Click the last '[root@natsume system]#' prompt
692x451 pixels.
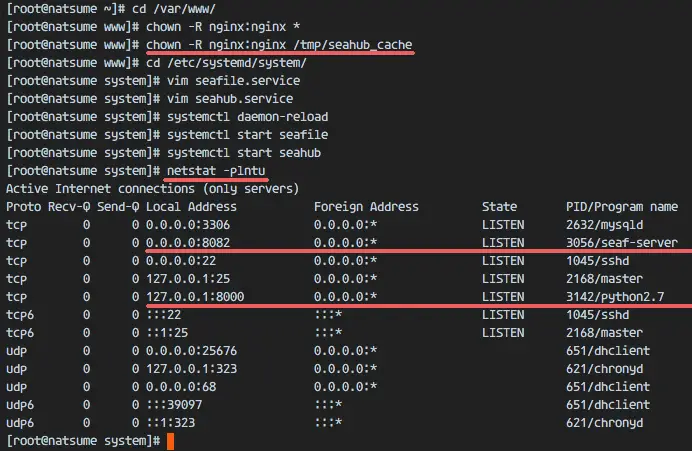point(83,441)
